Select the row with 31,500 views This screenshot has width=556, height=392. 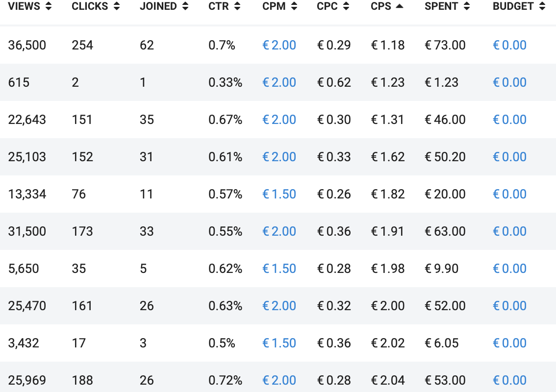(x=278, y=231)
